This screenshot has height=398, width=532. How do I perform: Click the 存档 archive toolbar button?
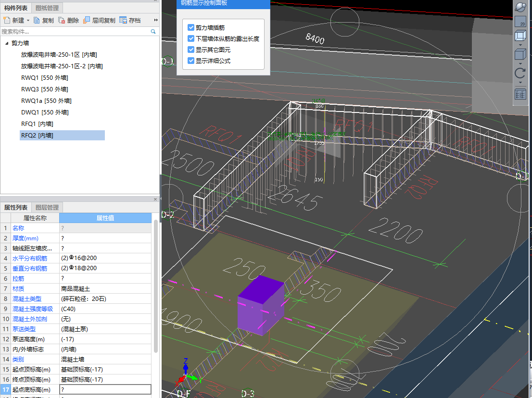click(x=130, y=20)
